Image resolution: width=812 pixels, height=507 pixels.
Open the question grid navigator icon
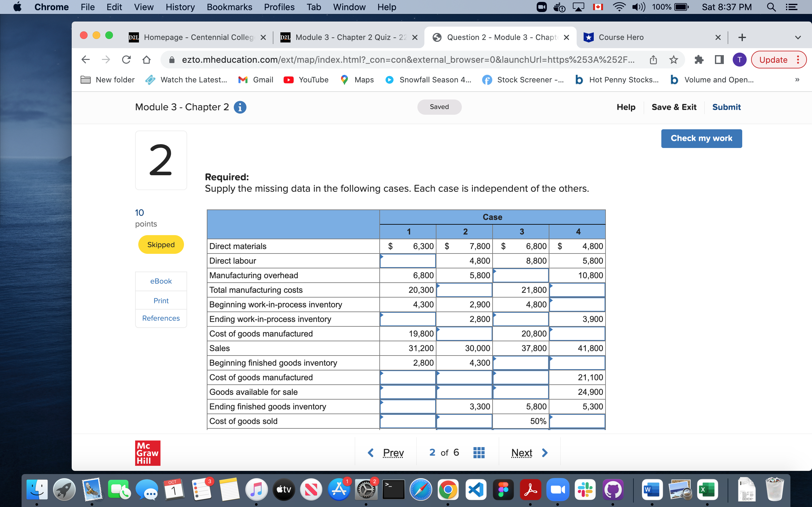[479, 452]
